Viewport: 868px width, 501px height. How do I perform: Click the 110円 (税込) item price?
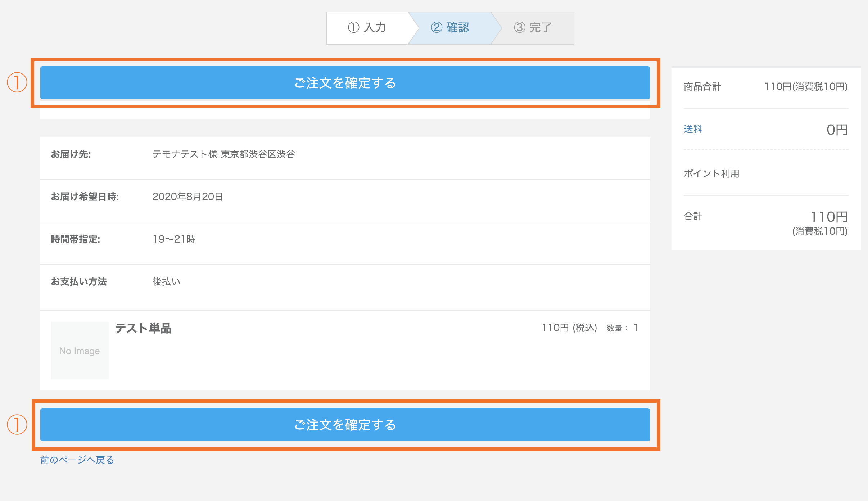[569, 328]
